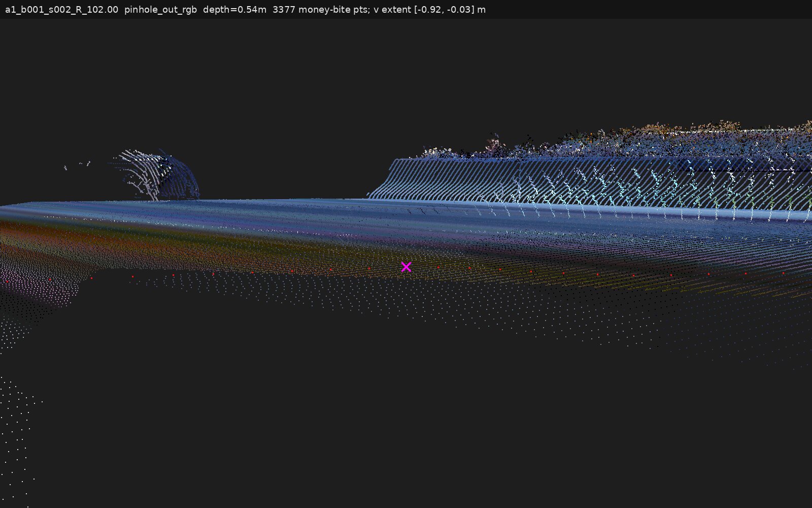The height and width of the screenshot is (508, 812).
Task: Select the red dot immediately left of magenta X
Action: coord(369,268)
